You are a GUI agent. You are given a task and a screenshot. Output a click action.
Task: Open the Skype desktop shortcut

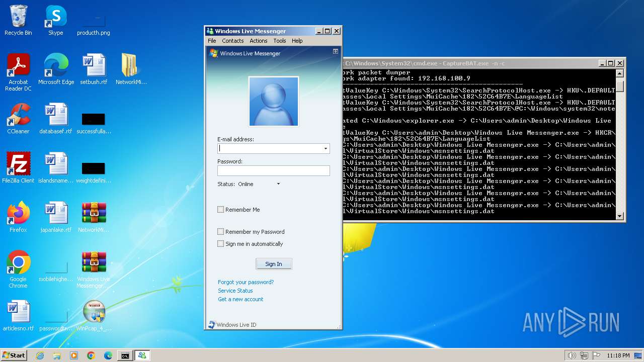click(55, 20)
